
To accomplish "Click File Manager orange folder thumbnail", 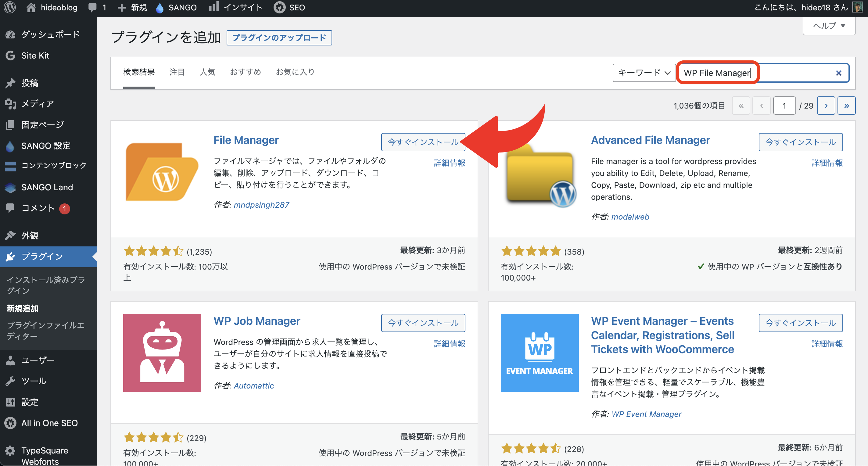I will (162, 172).
